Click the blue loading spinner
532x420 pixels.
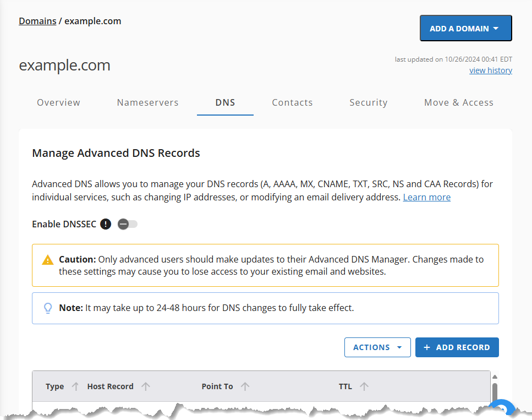tap(503, 408)
